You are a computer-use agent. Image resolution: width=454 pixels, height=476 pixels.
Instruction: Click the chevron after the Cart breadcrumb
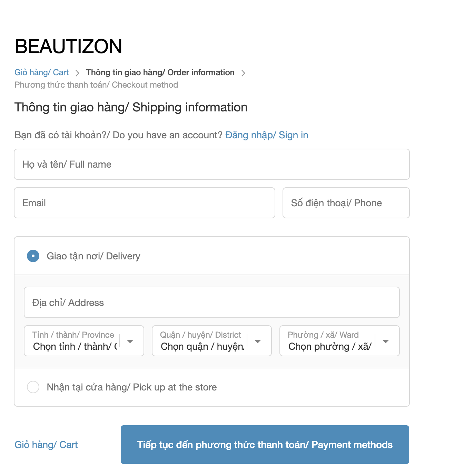pos(77,73)
